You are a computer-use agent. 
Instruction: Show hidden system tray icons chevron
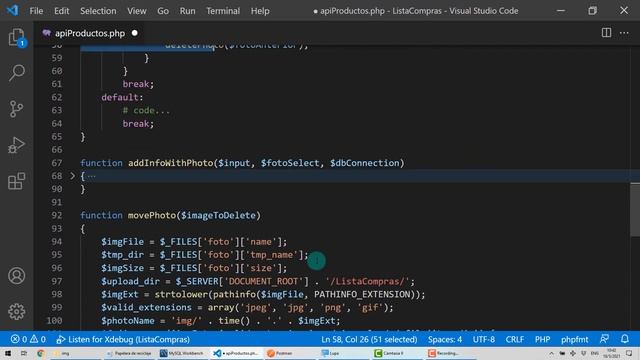click(551, 353)
